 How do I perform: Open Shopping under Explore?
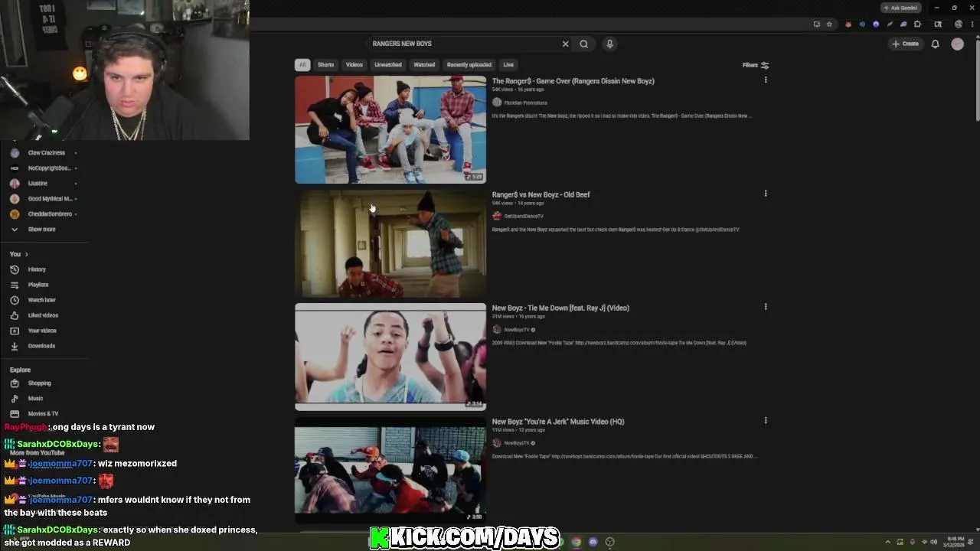point(39,383)
